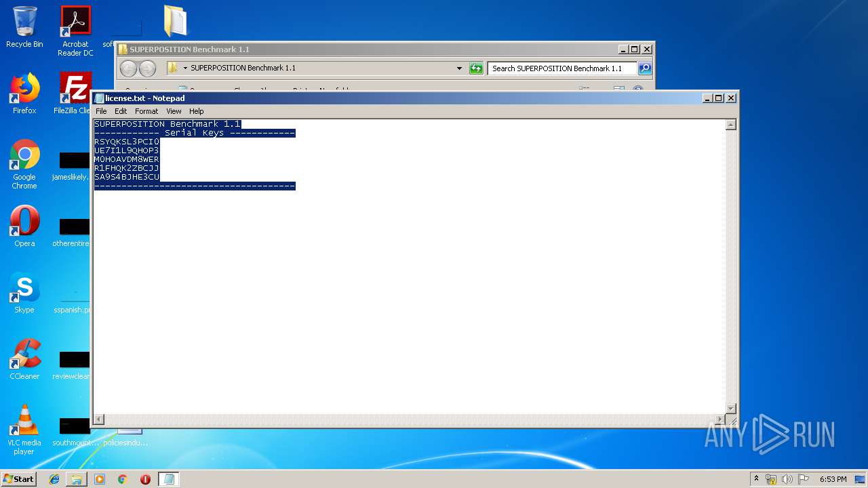Click serial key RSYQKSL3PCIO line
Image resolution: width=868 pixels, height=488 pixels.
[127, 142]
